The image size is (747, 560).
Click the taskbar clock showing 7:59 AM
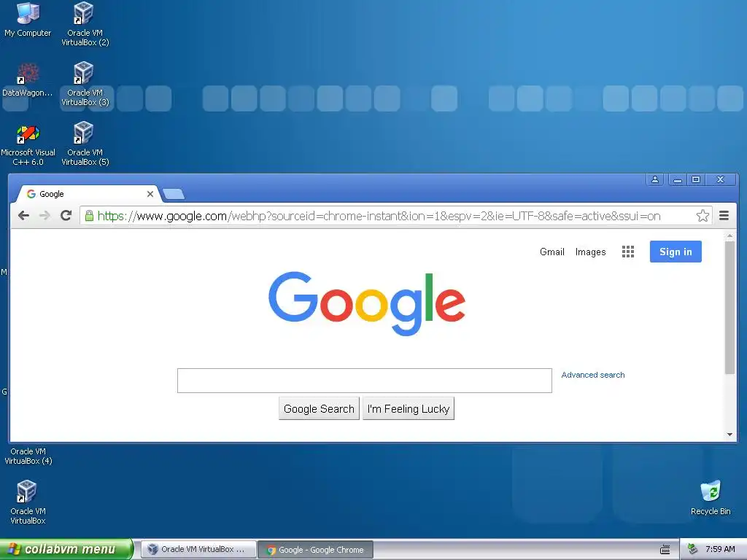tap(720, 549)
